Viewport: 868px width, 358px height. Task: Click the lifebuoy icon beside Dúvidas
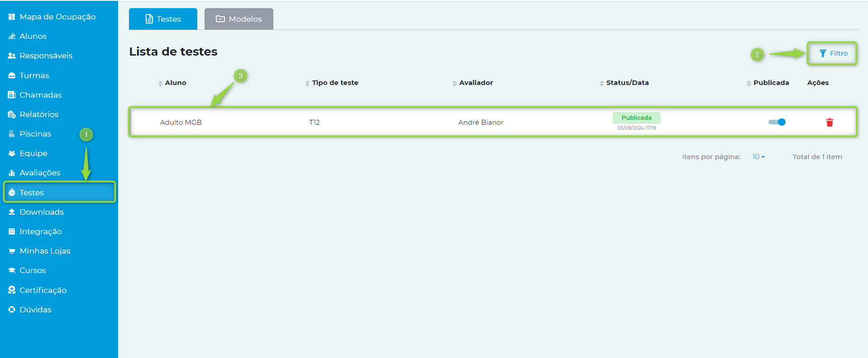point(12,310)
